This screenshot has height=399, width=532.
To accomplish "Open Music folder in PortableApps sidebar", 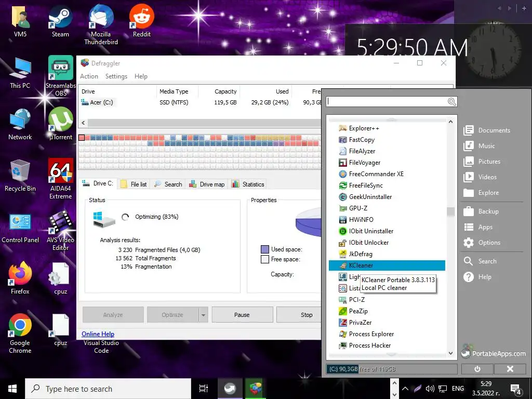I will point(479,146).
